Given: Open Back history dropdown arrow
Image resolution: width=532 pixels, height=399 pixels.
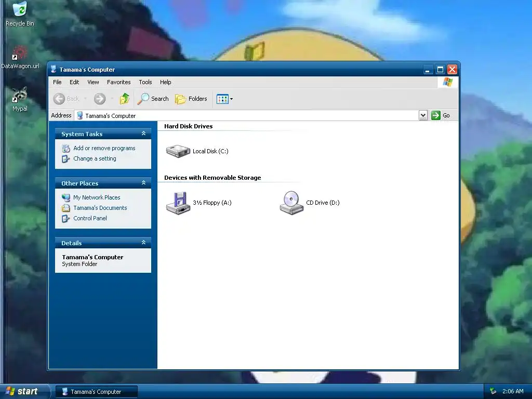Looking at the screenshot, I should pyautogui.click(x=85, y=99).
